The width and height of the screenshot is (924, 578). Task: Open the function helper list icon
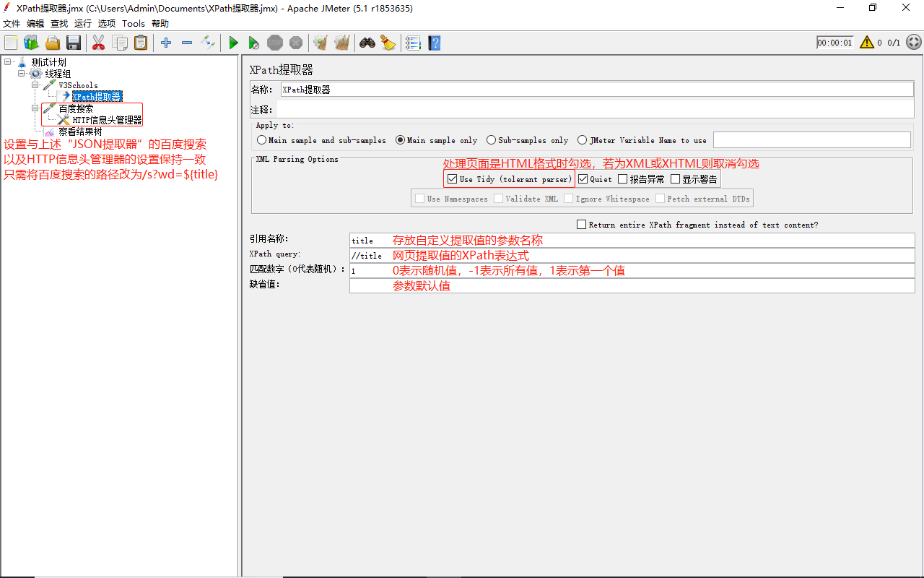[x=413, y=43]
